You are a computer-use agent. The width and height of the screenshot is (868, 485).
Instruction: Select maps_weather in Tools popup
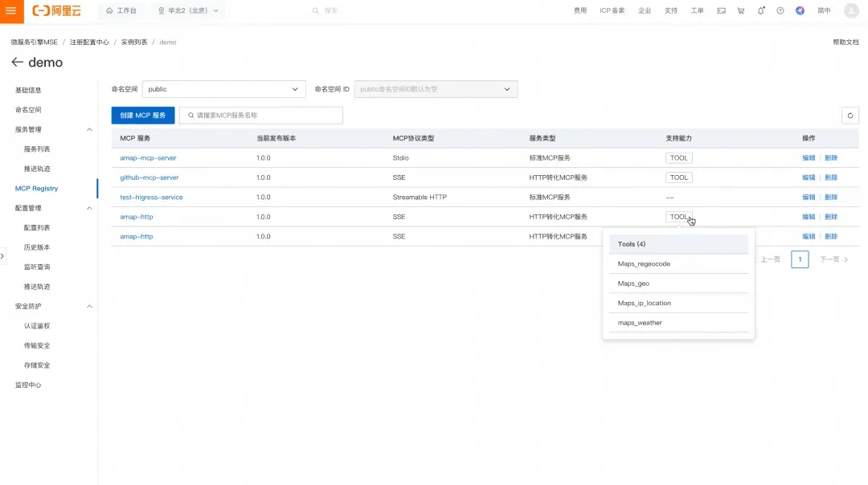point(678,323)
